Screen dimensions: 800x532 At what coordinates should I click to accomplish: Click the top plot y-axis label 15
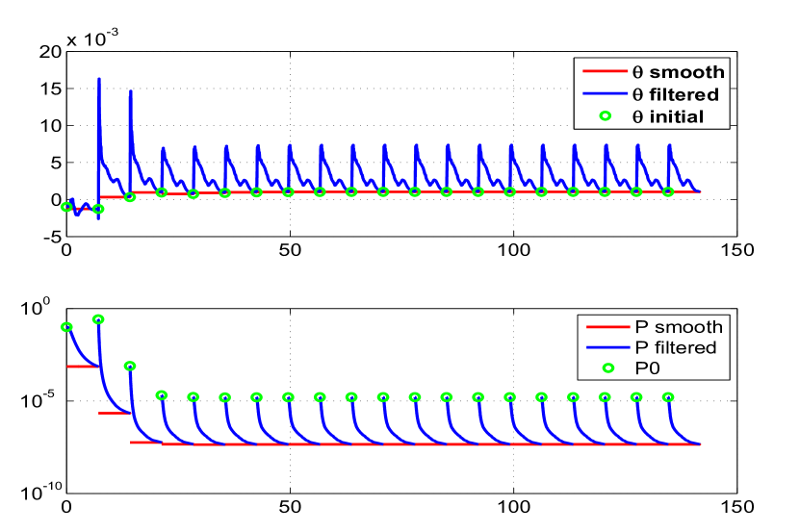[x=52, y=89]
